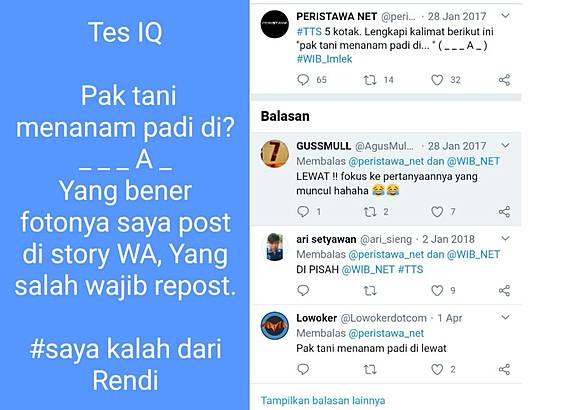
Task: Like the PERISTAWA NET tweet
Action: tap(437, 80)
